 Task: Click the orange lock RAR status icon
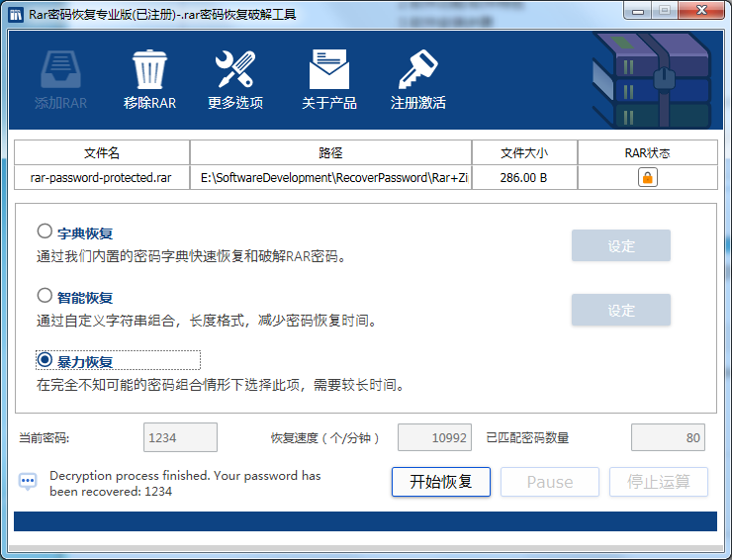pos(648,177)
